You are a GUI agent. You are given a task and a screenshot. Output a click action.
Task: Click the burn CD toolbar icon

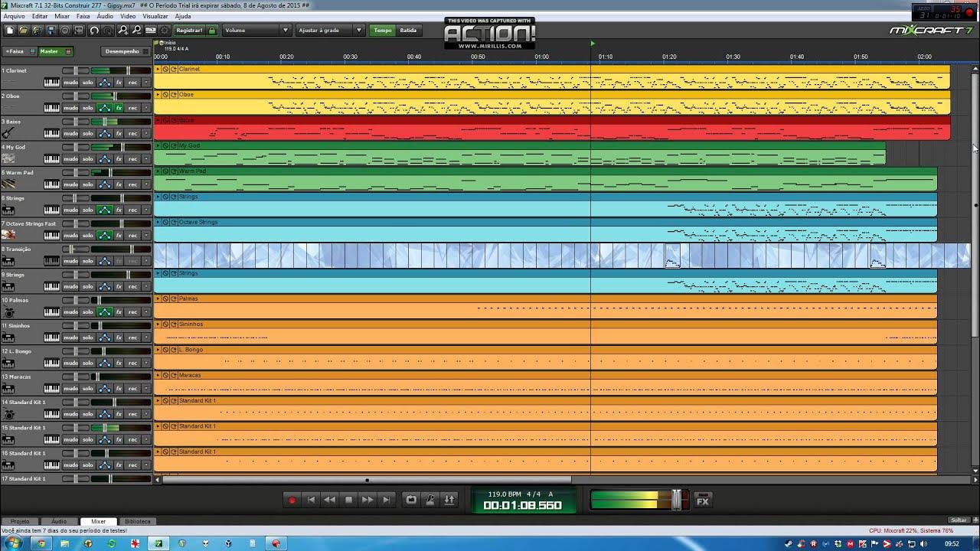(x=65, y=30)
